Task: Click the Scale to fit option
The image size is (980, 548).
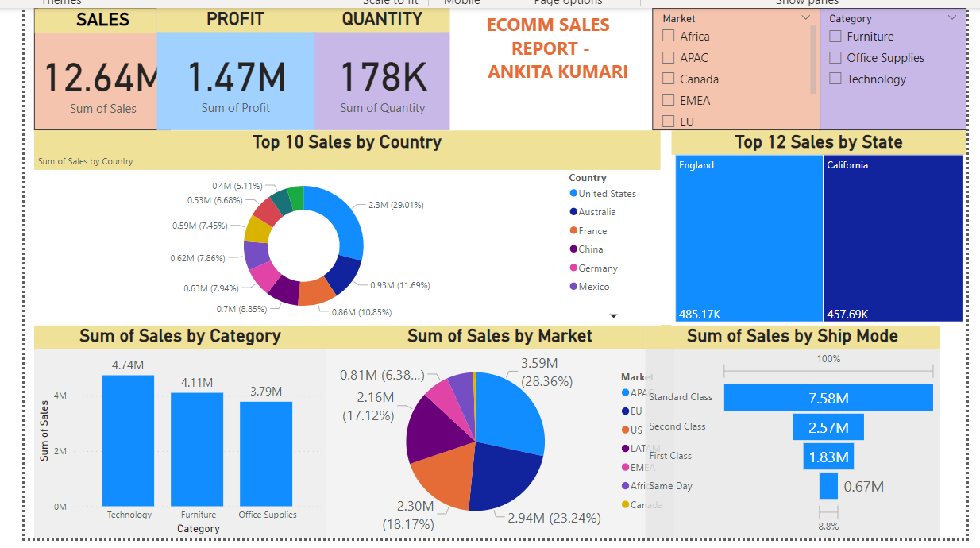Action: (390, 2)
